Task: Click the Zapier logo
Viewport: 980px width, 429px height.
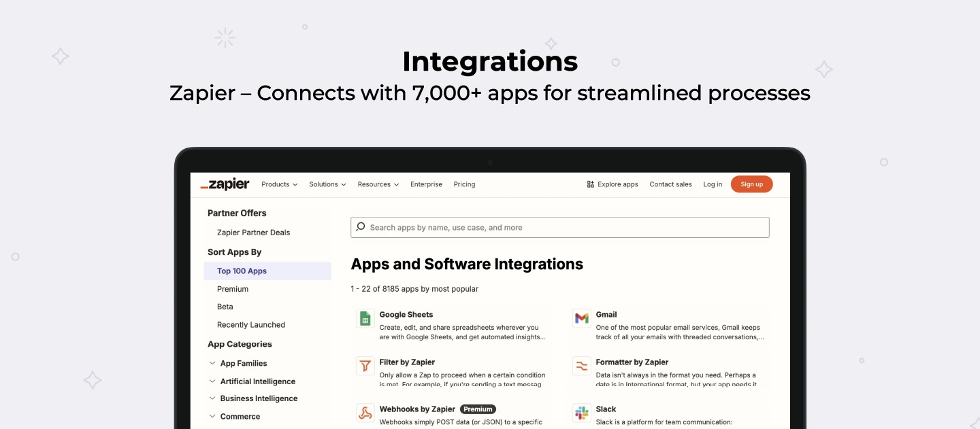Action: (225, 184)
